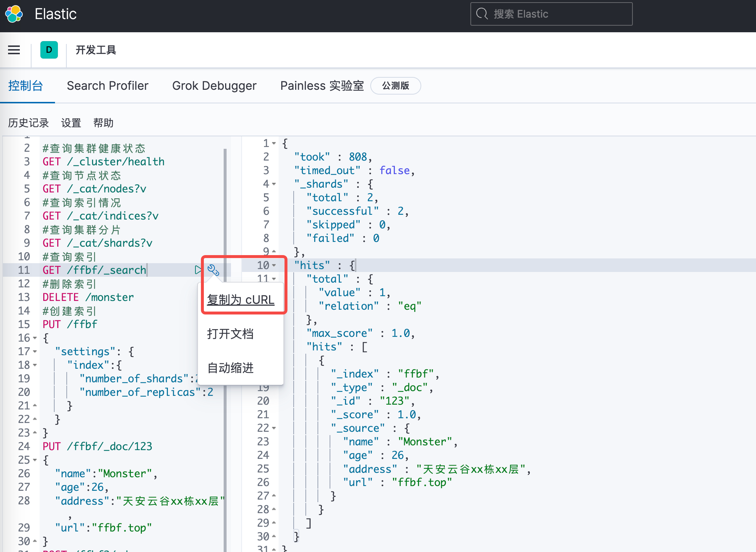
Task: Click comment #查询节点状态
Action: [x=82, y=175]
